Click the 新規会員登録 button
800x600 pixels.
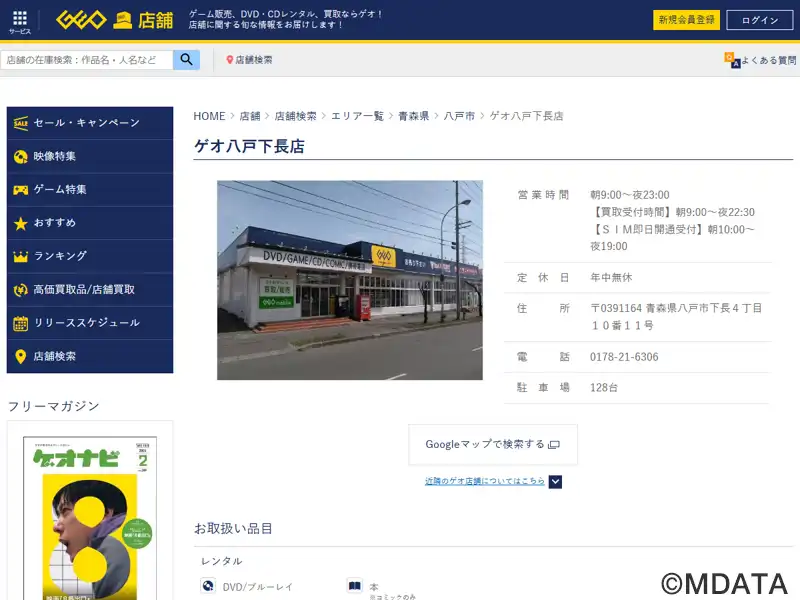686,20
